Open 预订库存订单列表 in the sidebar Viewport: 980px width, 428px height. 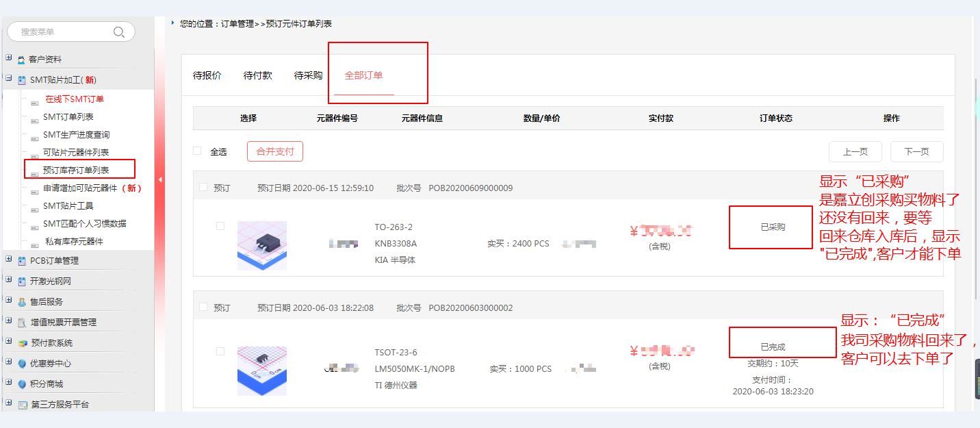[76, 170]
